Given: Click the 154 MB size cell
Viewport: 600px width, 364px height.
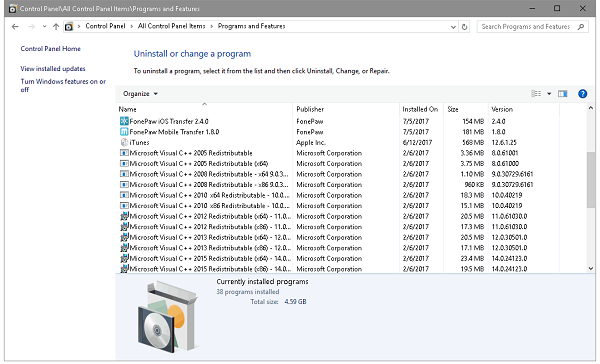Looking at the screenshot, I should coord(473,121).
